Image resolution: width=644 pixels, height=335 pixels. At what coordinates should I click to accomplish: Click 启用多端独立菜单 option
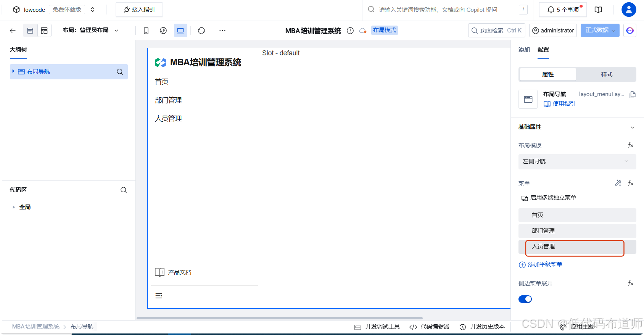click(549, 198)
